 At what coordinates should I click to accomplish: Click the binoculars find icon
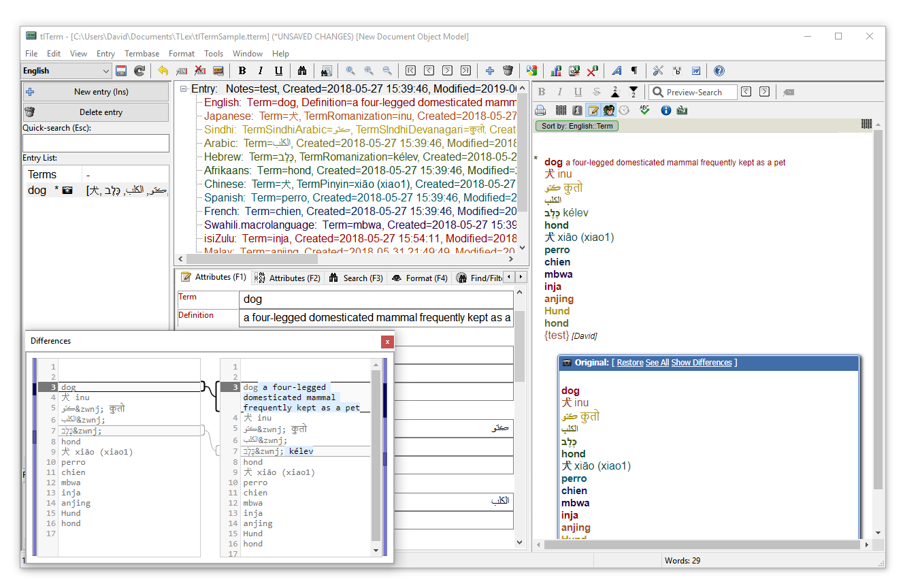click(302, 71)
